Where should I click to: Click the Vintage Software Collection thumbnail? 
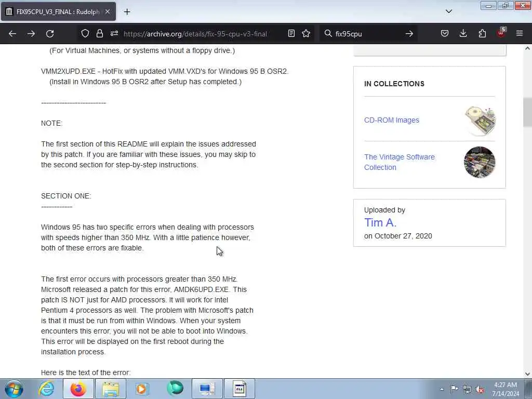pos(480,162)
